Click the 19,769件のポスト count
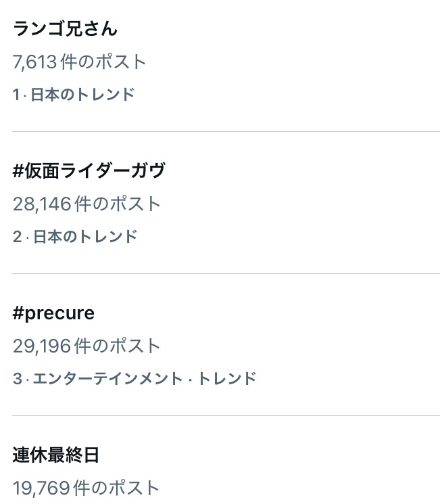 point(86,488)
